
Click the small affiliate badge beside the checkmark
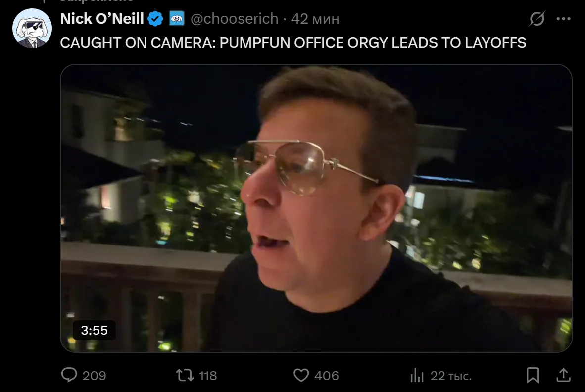pos(177,18)
